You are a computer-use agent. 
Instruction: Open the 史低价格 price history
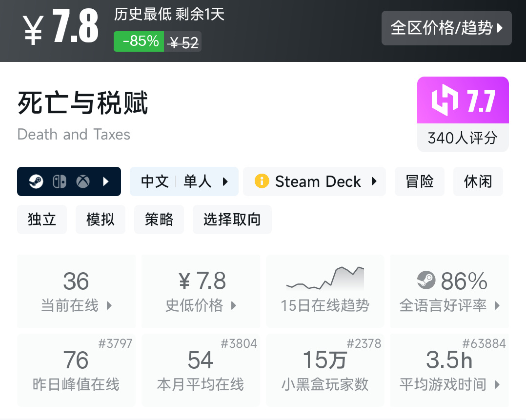[x=201, y=291]
